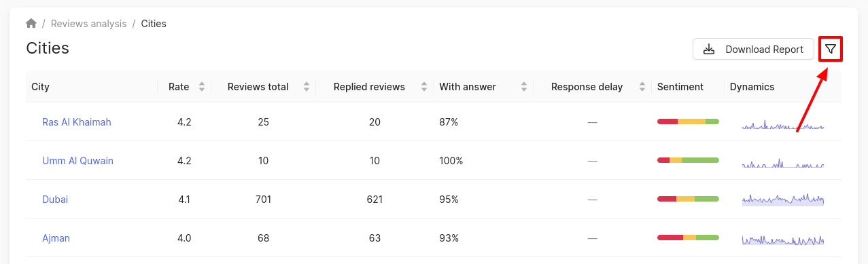868x264 pixels.
Task: Open the Ras Al Khaimah city link
Action: [77, 122]
